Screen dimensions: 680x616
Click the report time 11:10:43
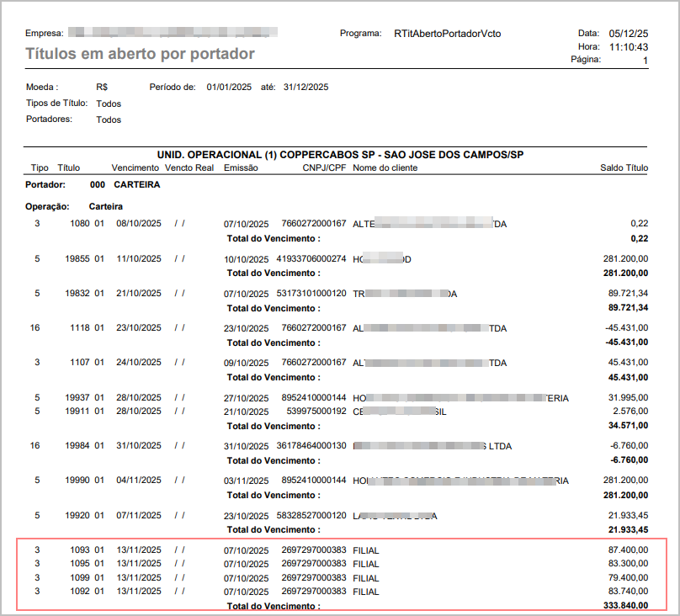click(628, 47)
